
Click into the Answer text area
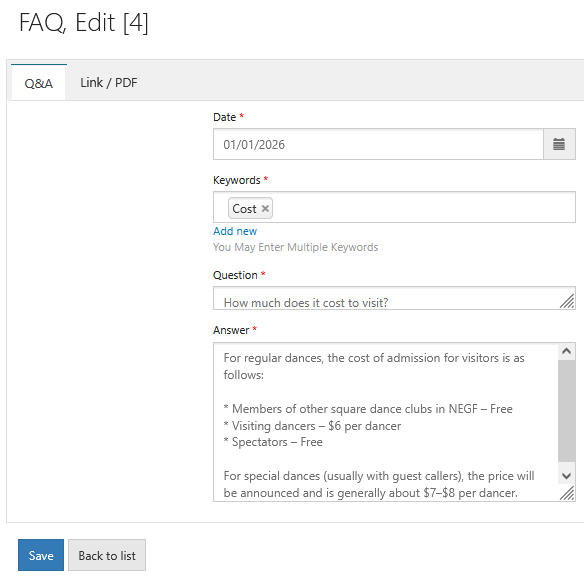coord(385,422)
